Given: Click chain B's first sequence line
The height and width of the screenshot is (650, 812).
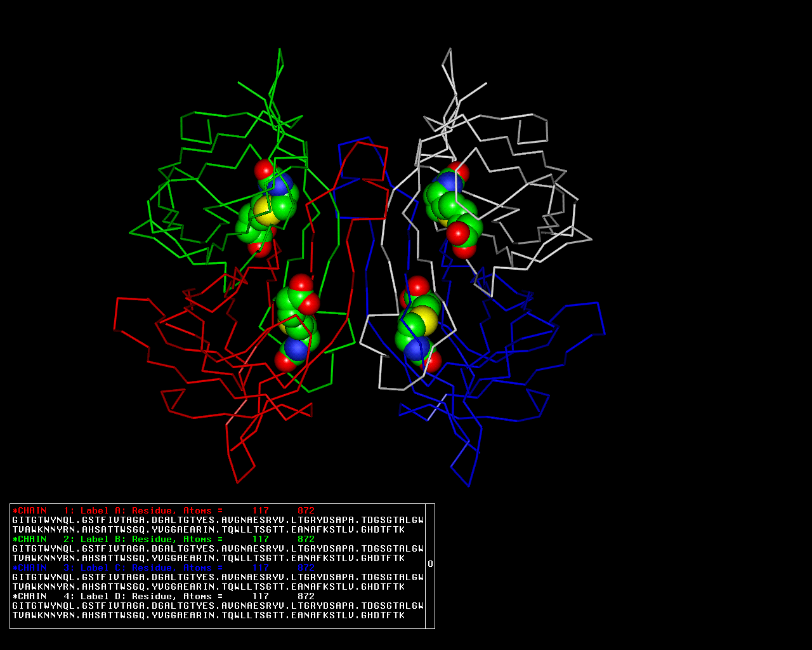Looking at the screenshot, I should (218, 548).
